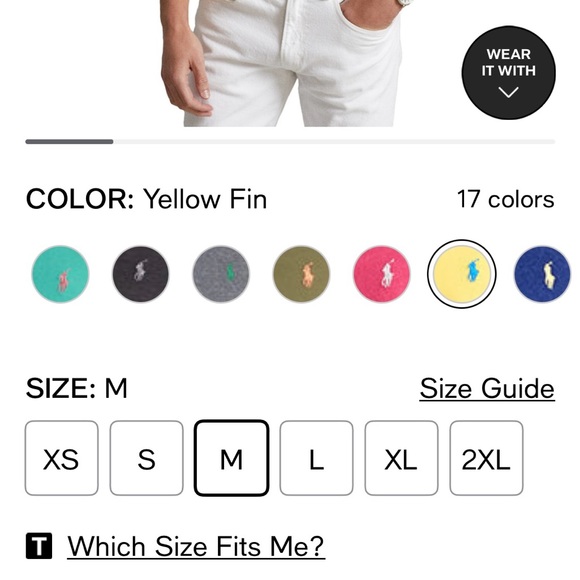Choose the pink color swatch
Screen dimensions: 580x580
382,274
